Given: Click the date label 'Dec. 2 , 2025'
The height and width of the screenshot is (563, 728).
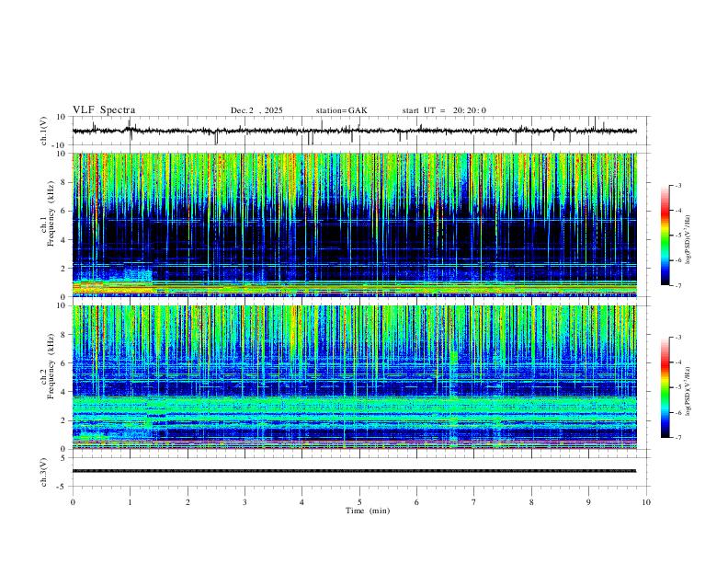Looking at the screenshot, I should [x=256, y=110].
